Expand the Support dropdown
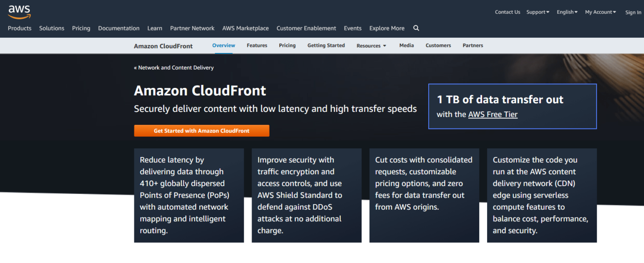Screen dimensions: 644x263 538,12
